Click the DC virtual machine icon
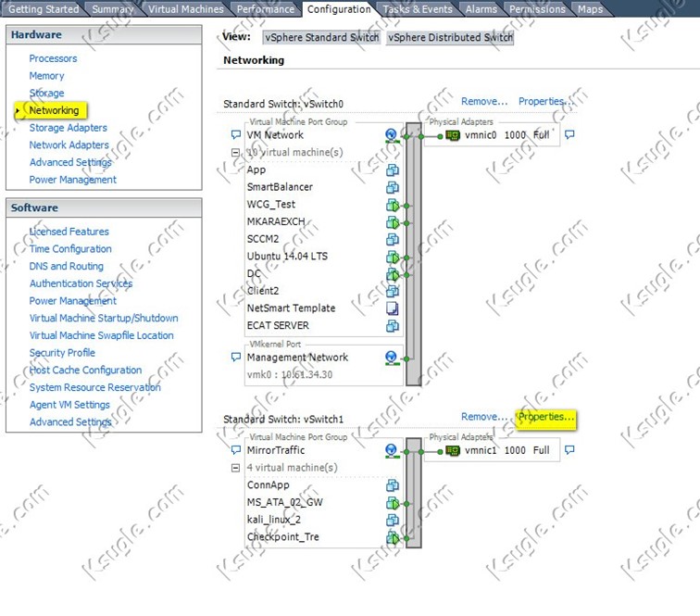 pos(393,274)
